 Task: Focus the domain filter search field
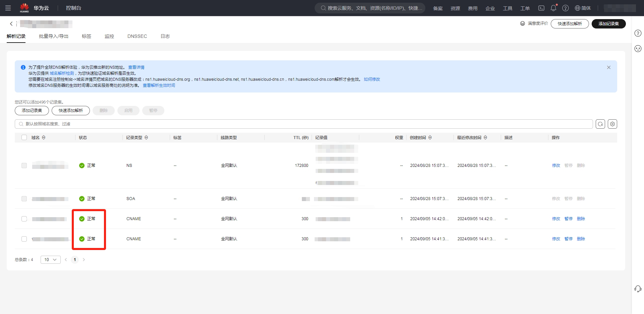304,124
